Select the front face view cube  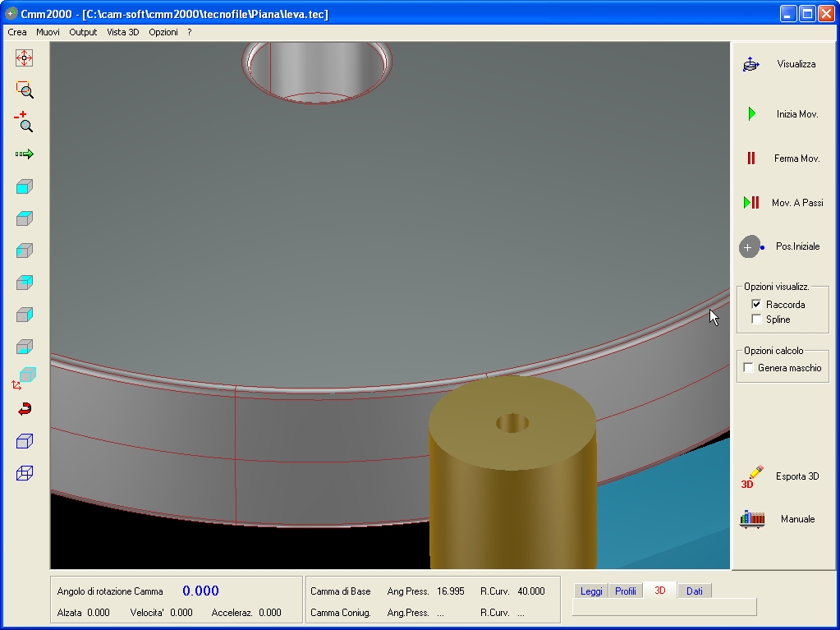(24, 186)
